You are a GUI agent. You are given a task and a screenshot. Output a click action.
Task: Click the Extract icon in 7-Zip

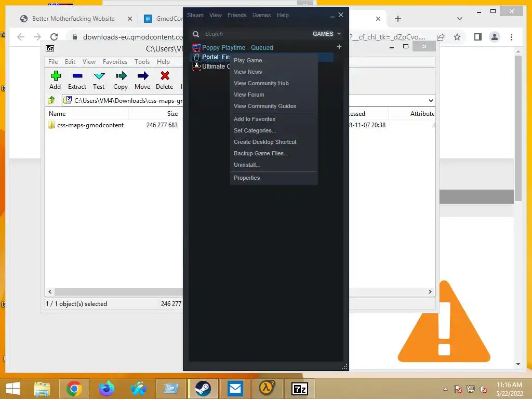click(77, 76)
